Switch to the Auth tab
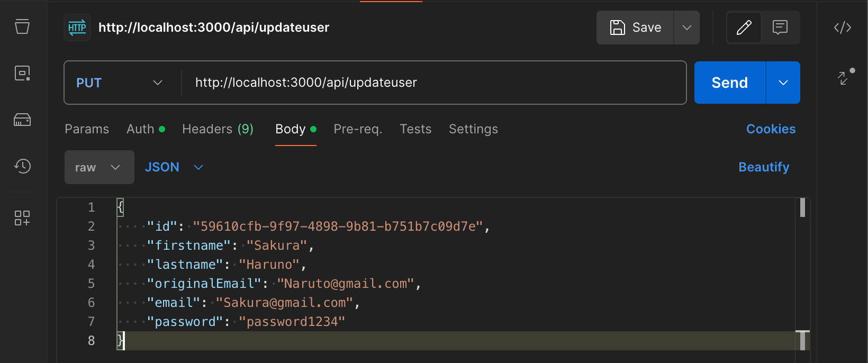Screen dimensions: 868x363 [x=146, y=129]
